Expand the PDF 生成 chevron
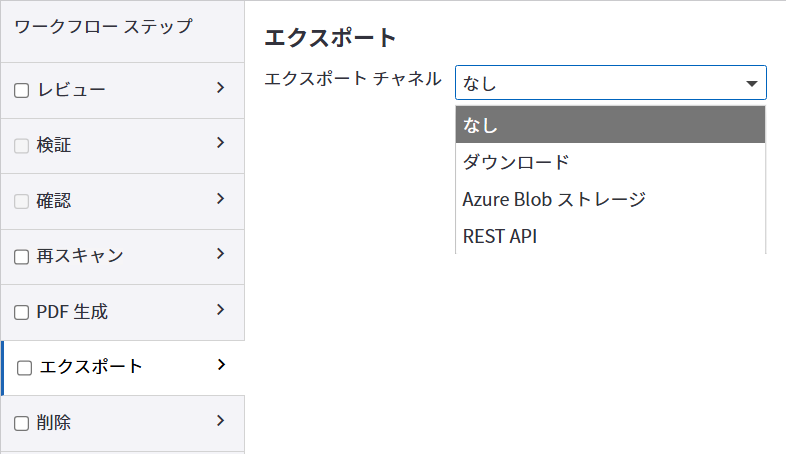Viewport: 786px width, 454px height. 220,311
